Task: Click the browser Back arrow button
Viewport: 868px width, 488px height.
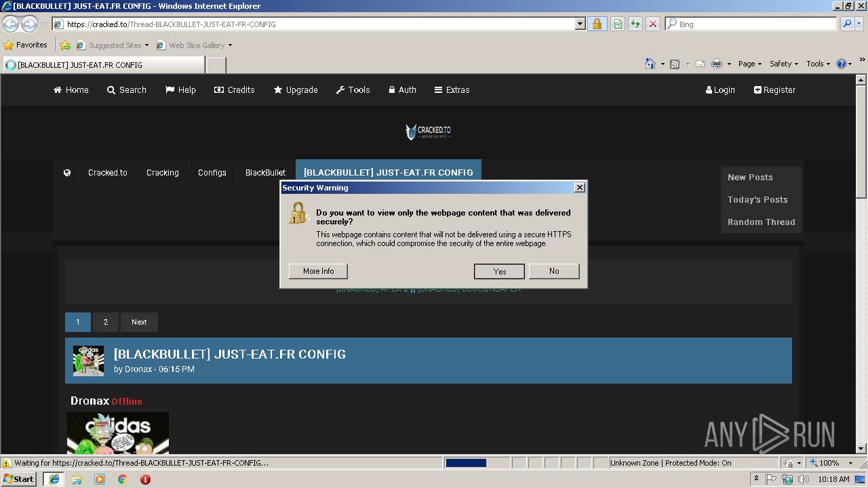Action: [10, 24]
